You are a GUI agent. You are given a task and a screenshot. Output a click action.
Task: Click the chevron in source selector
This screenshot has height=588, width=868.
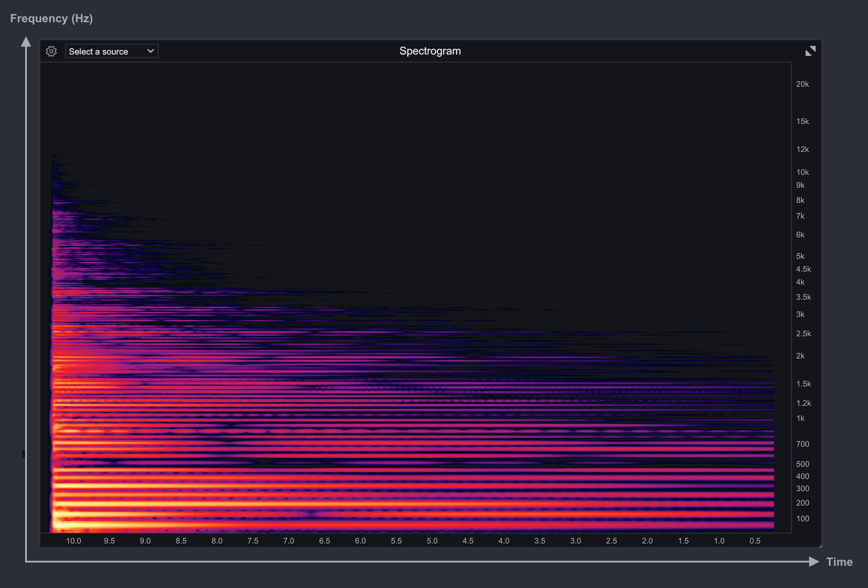coord(151,51)
